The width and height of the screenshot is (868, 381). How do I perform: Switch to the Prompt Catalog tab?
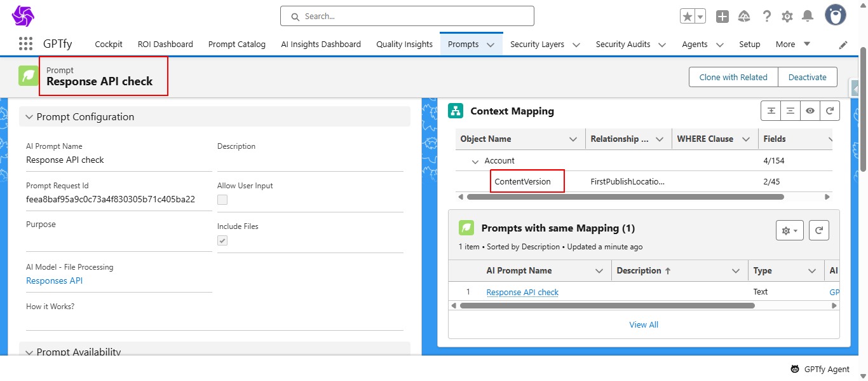[237, 44]
